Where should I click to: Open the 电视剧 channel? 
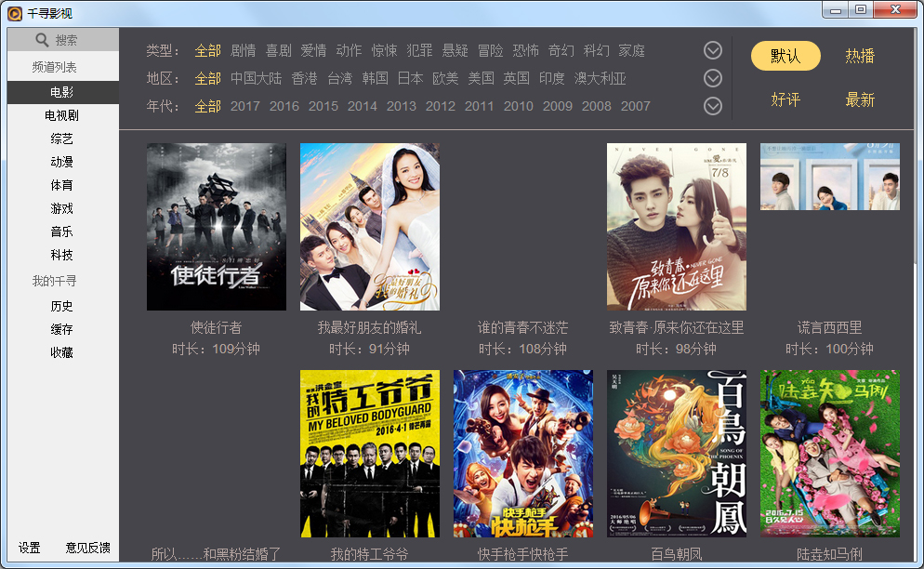(x=62, y=115)
